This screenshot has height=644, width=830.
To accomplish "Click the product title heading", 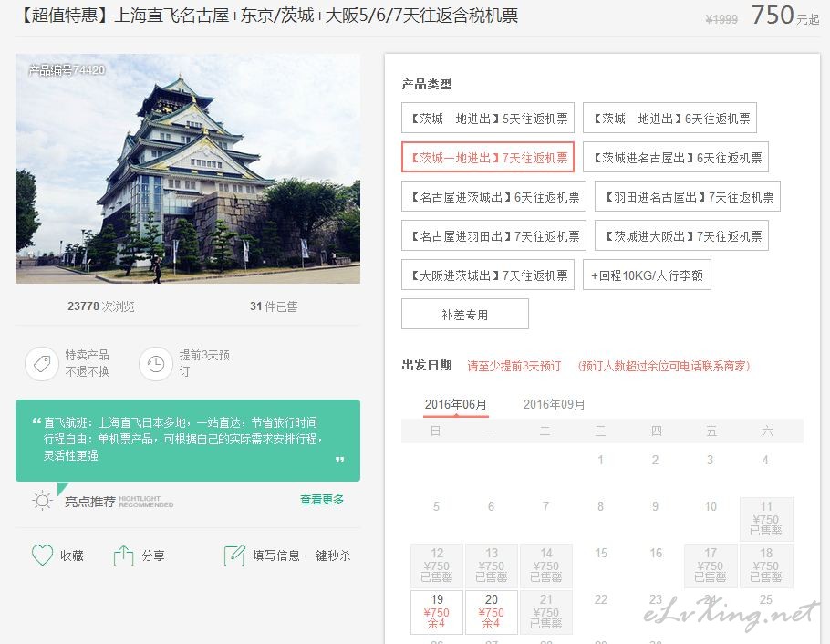I will 266,15.
